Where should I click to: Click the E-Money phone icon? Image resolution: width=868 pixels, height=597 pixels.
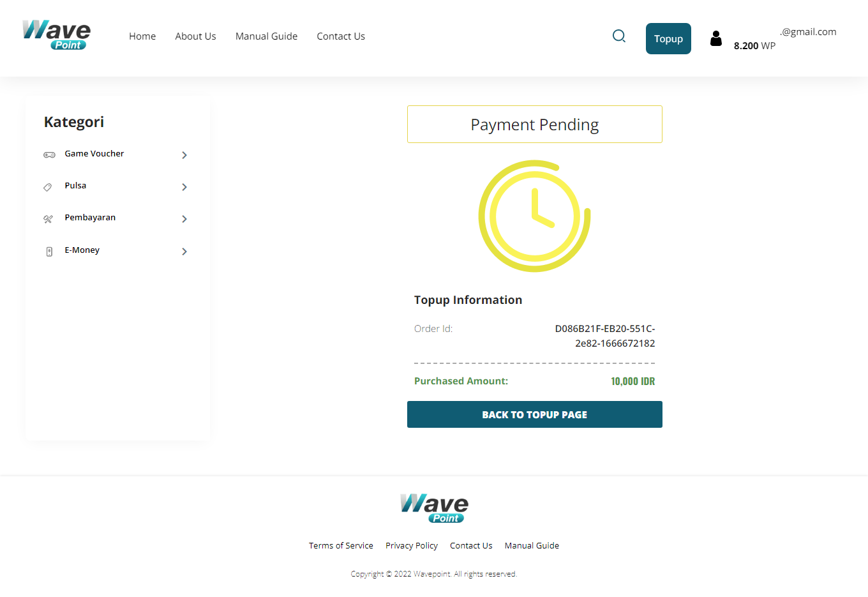(49, 252)
